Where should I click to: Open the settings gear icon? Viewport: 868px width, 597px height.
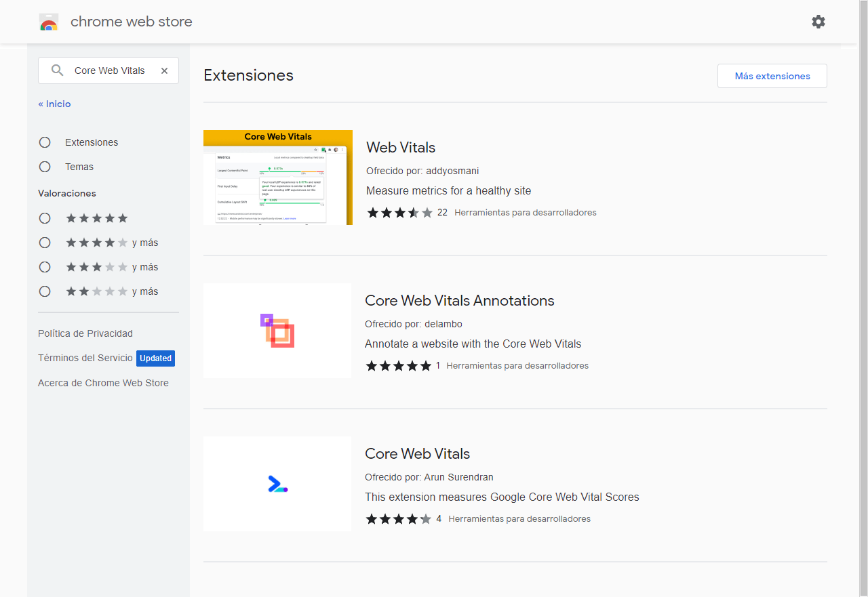pos(818,22)
